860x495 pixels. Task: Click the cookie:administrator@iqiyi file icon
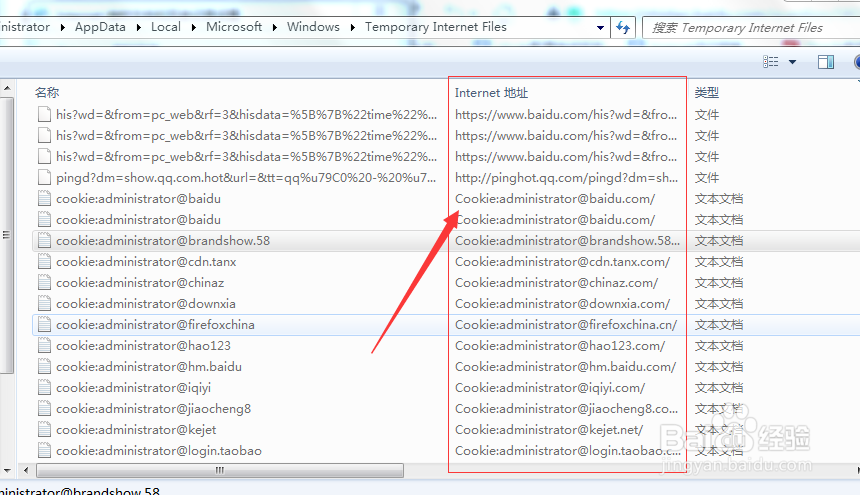[x=44, y=388]
